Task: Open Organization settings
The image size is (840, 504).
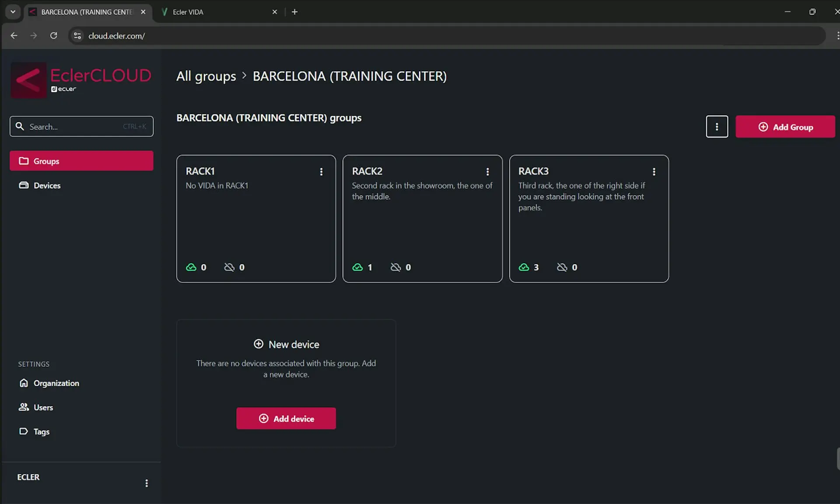Action: coord(56,383)
